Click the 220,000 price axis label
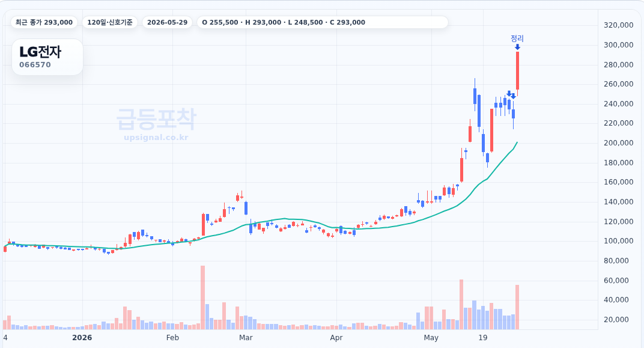Image resolution: width=644 pixels, height=348 pixels. pos(619,123)
